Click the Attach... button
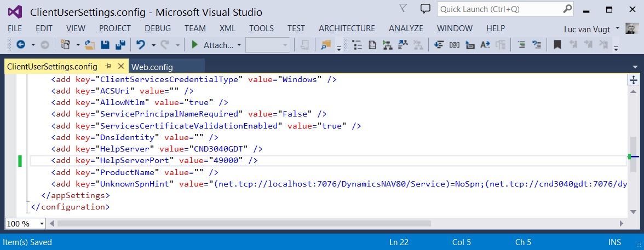The image size is (644, 250). tap(218, 45)
